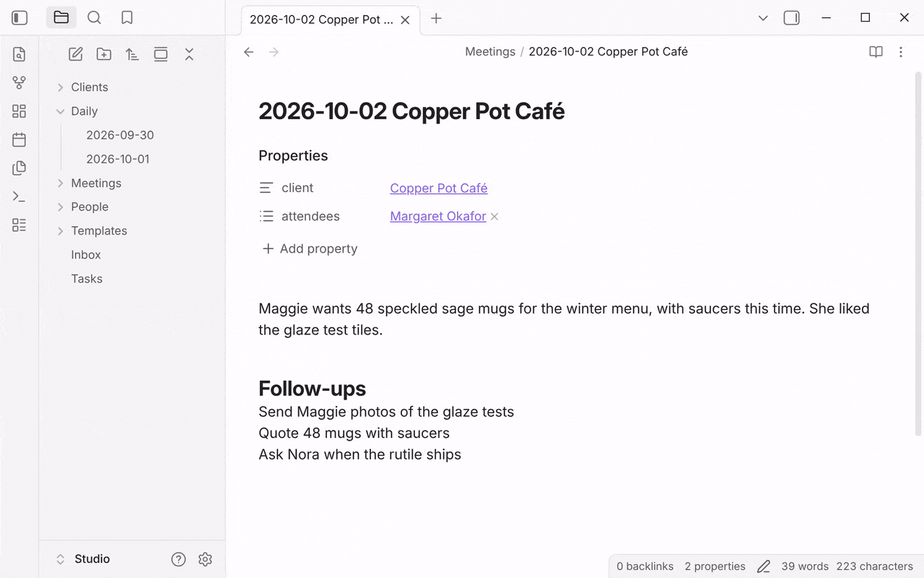Insert template from ribbon icon

pyautogui.click(x=19, y=168)
